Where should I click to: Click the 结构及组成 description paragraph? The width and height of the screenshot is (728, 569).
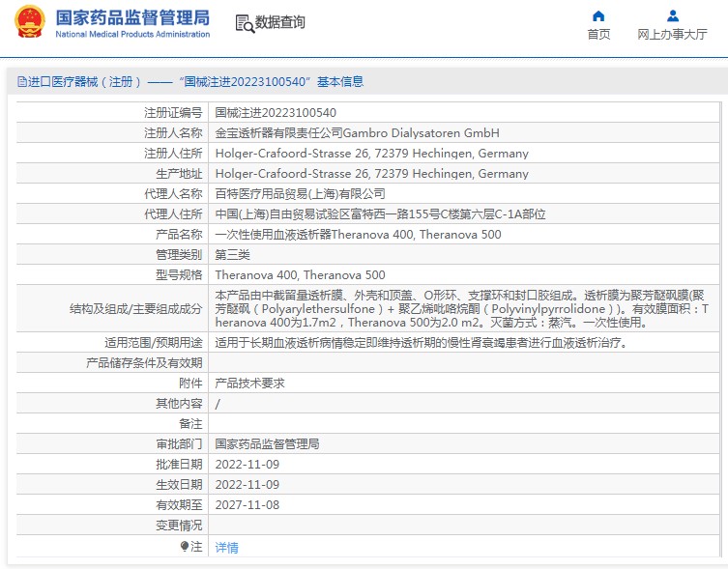(x=462, y=308)
